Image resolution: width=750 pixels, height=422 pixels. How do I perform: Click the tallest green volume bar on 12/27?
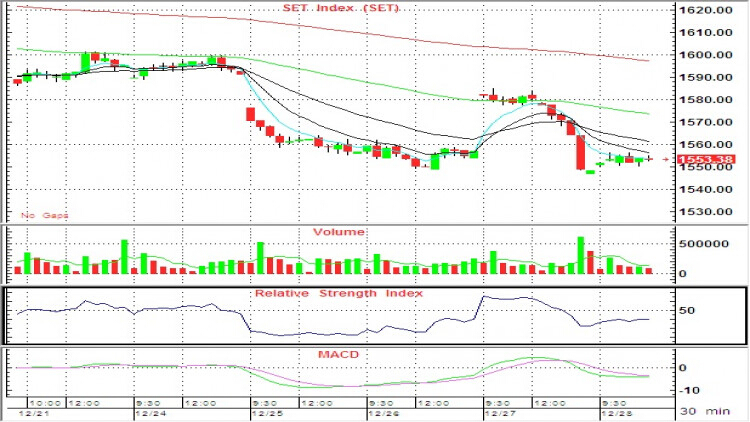[581, 255]
